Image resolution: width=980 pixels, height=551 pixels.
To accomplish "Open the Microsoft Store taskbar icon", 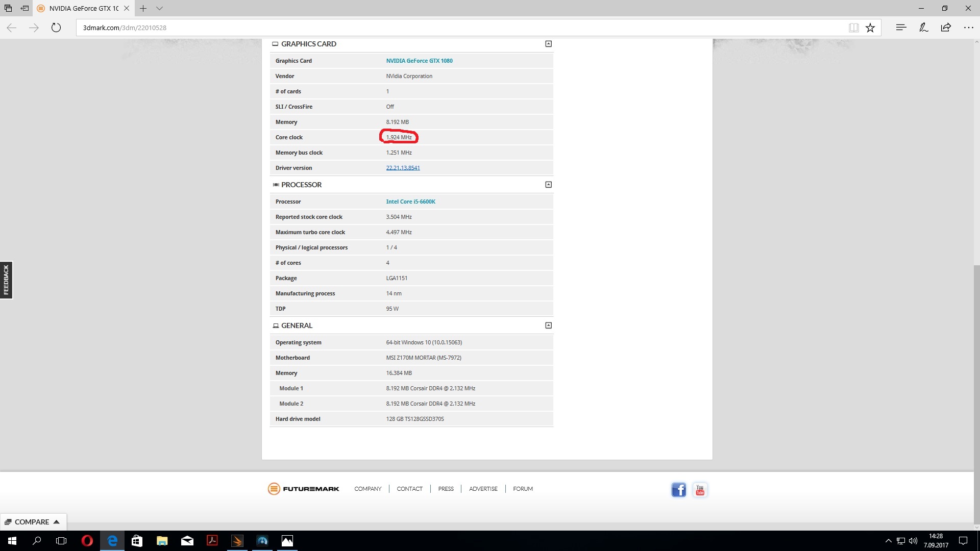I will click(x=137, y=541).
